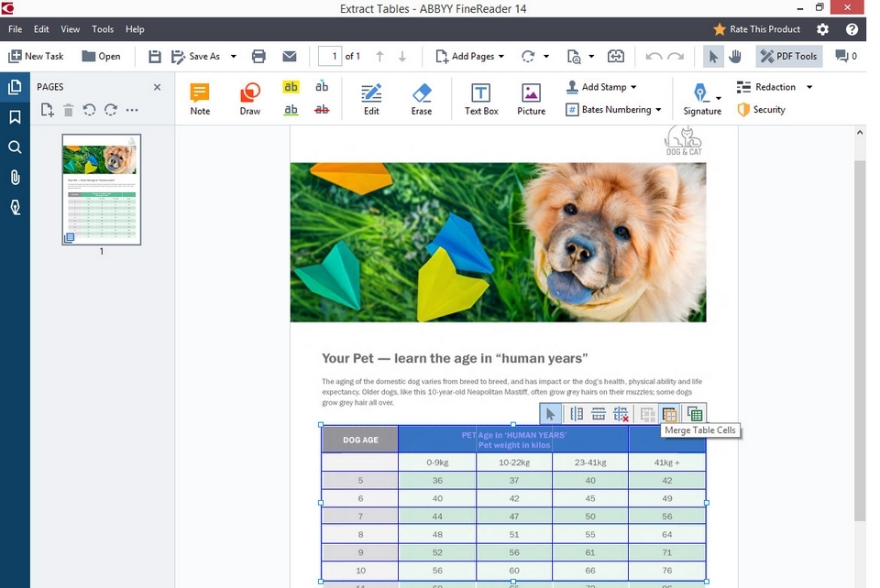Toggle the PDF Tools panel

coord(789,56)
